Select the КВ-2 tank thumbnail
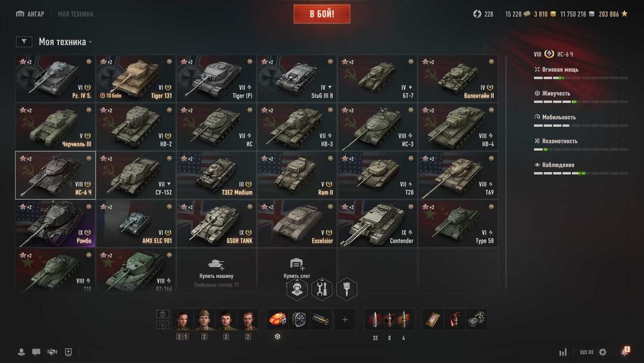Screen dimensions: 644x363 (136, 126)
